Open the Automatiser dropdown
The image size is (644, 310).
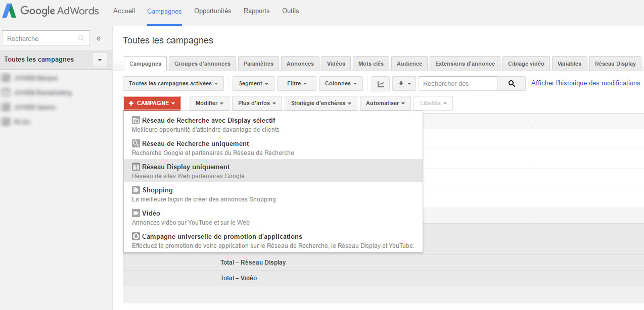385,103
